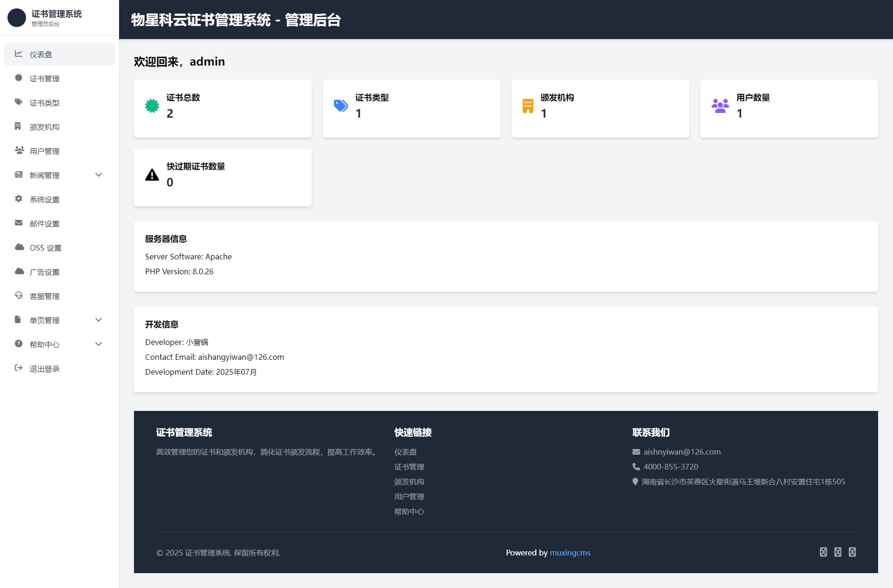Screen dimensions: 893x588
Task: Select 证书类型 in the sidebar
Action: 60,103
